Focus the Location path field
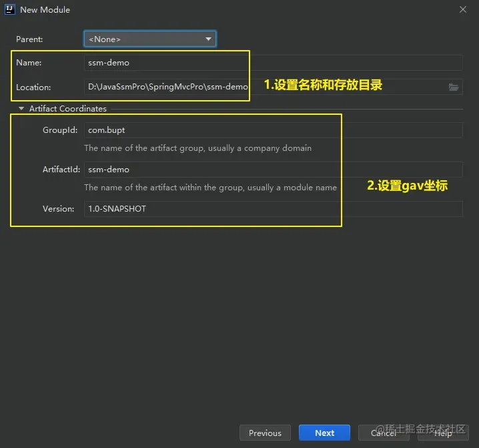Viewport: 479px width, 448px height. [x=266, y=87]
